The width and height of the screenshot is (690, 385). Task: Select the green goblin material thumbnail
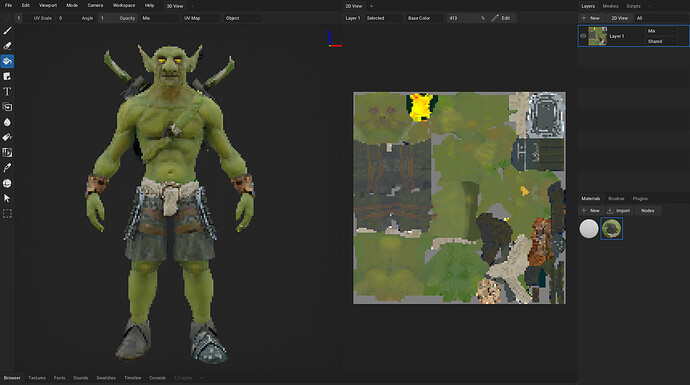611,229
